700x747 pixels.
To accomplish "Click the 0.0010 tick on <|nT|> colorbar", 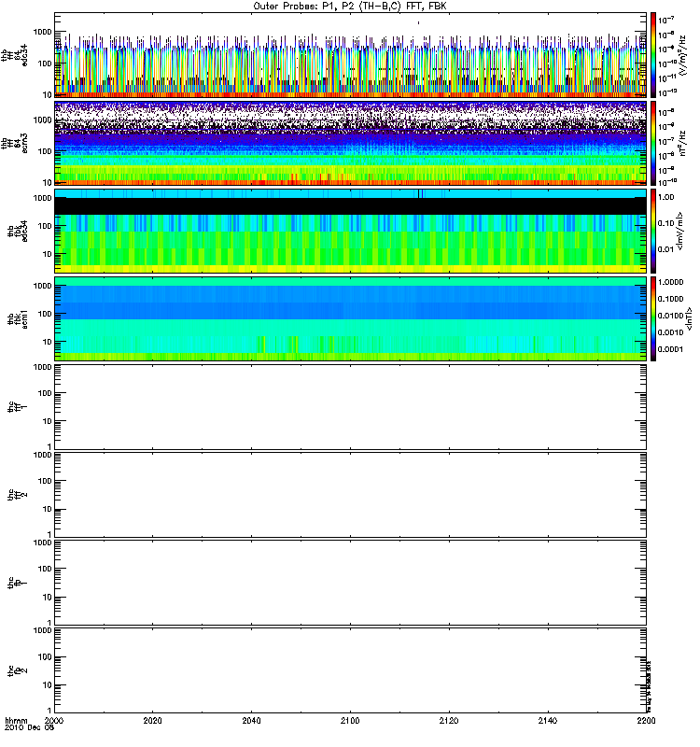I will 670,332.
